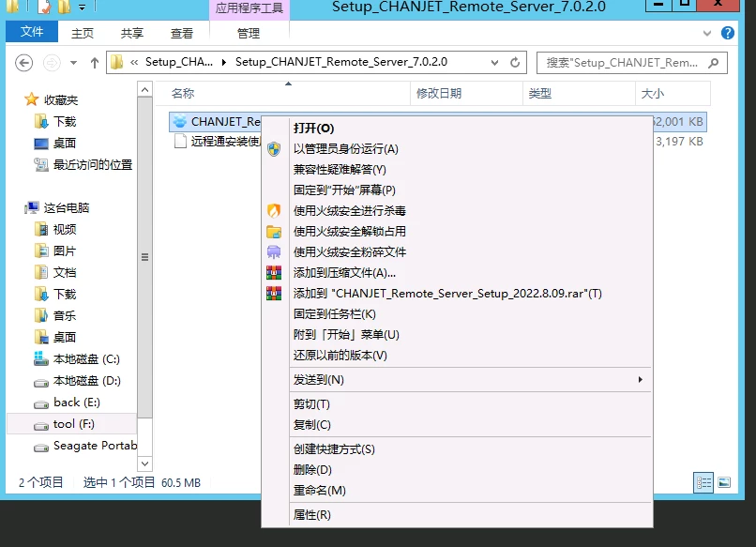Click the folder icon in address bar
The height and width of the screenshot is (547, 756).
point(116,62)
